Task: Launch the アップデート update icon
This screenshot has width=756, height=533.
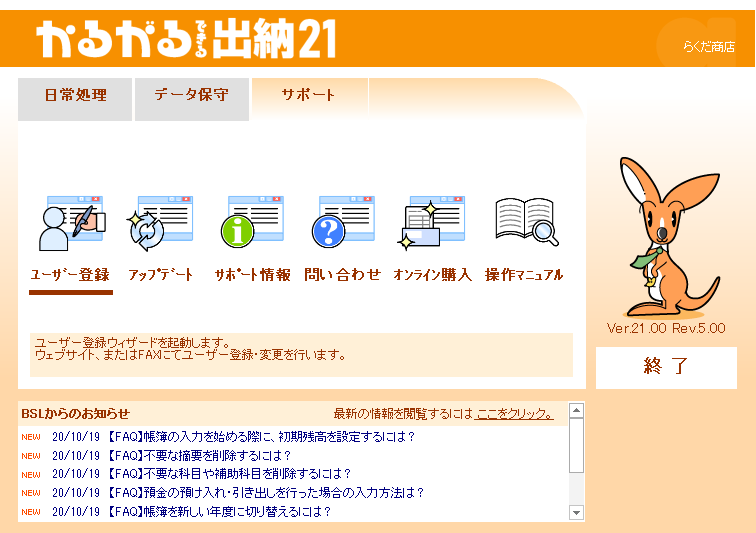Action: coord(161,223)
